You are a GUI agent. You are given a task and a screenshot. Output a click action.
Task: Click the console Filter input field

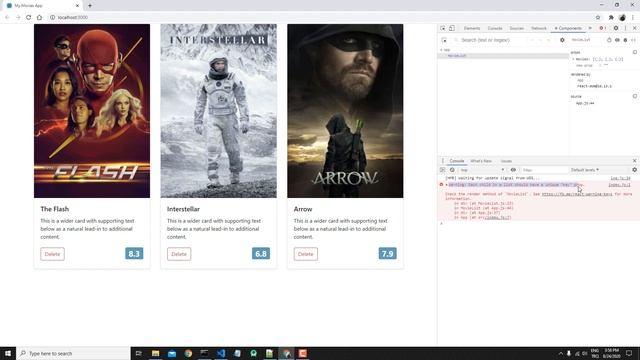tap(544, 170)
